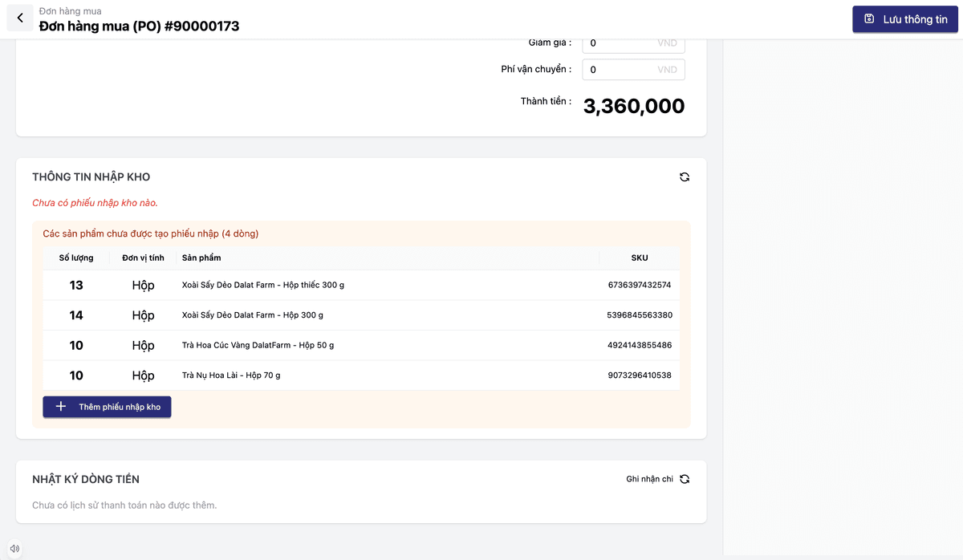Open the Ghi nhận chi link
The image size is (963, 560).
[x=649, y=479]
